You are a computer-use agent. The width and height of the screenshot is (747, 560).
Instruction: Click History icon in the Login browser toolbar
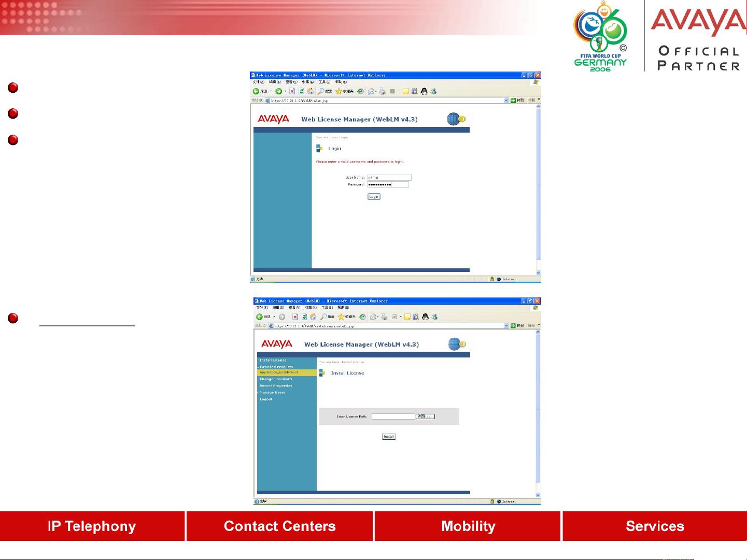[x=360, y=91]
